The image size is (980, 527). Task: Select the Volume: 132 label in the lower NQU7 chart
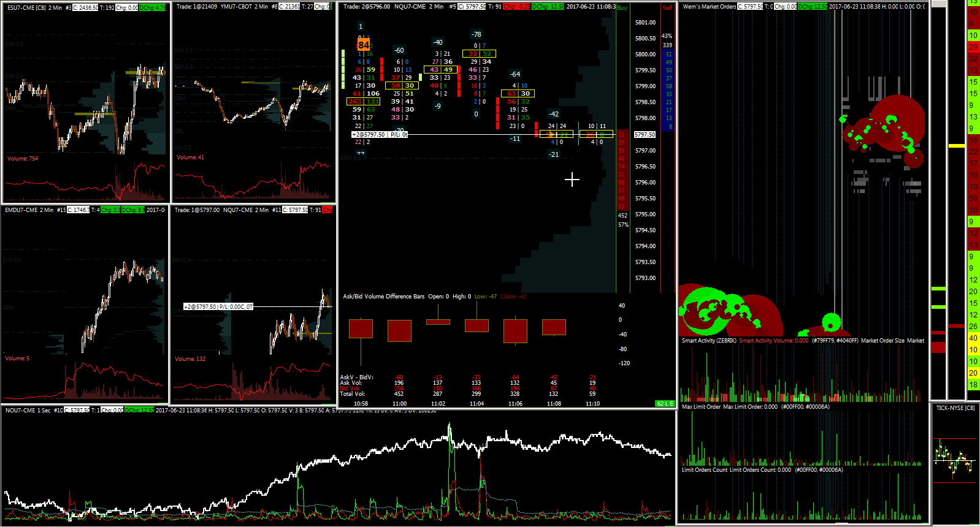tap(190, 359)
